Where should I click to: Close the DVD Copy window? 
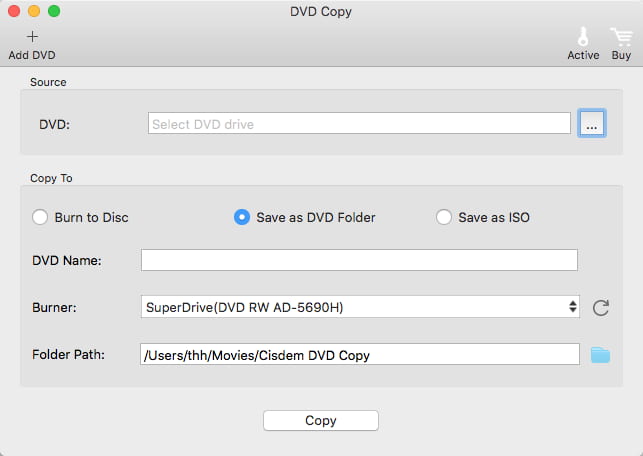[13, 12]
